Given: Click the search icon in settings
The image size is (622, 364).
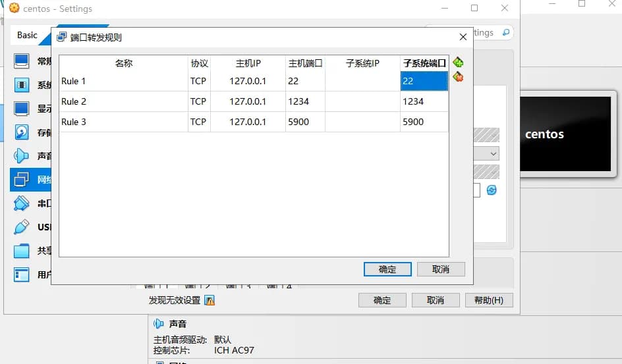Looking at the screenshot, I should 506,32.
